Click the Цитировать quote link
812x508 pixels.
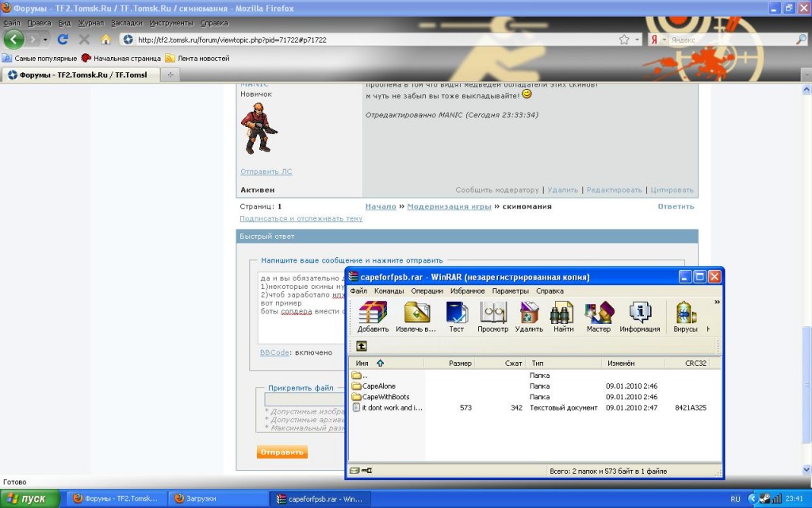coord(672,190)
